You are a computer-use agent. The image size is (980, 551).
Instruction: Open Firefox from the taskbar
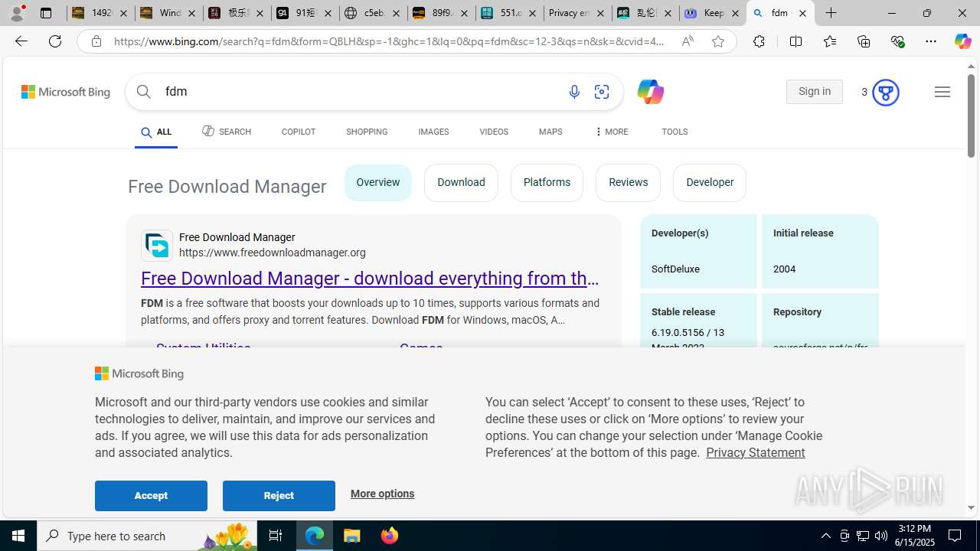[389, 536]
